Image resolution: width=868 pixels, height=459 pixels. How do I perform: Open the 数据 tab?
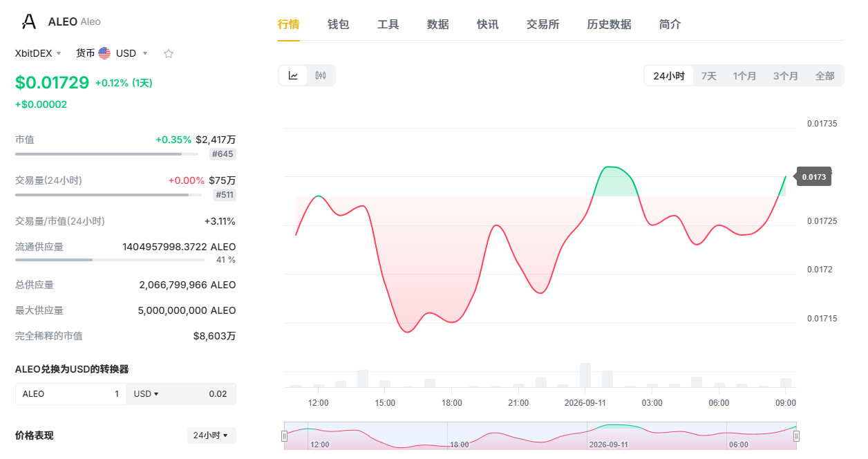click(438, 24)
